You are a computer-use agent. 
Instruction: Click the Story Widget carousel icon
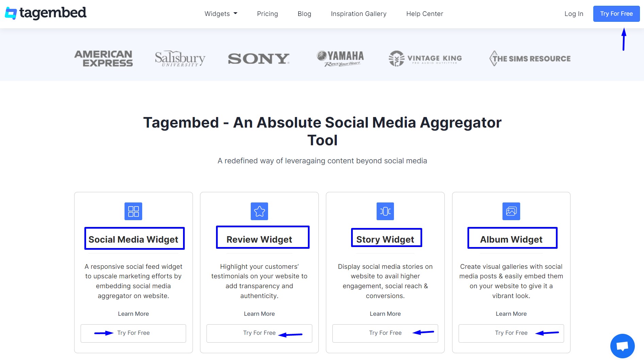(385, 211)
